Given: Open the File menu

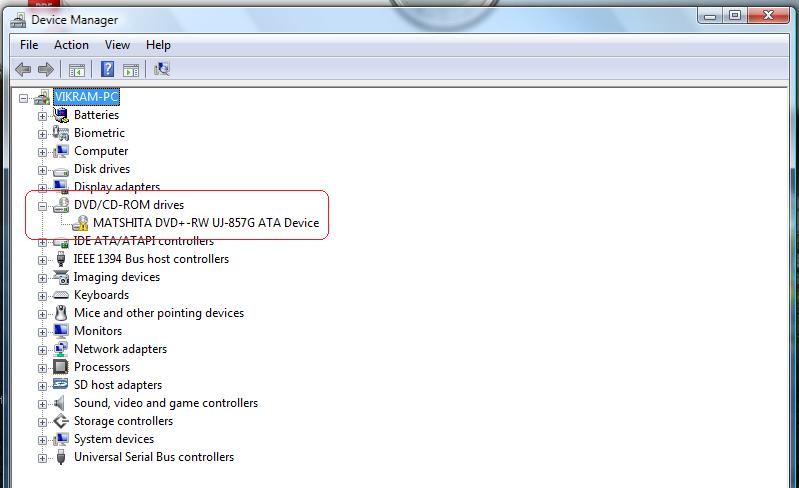Looking at the screenshot, I should (29, 45).
